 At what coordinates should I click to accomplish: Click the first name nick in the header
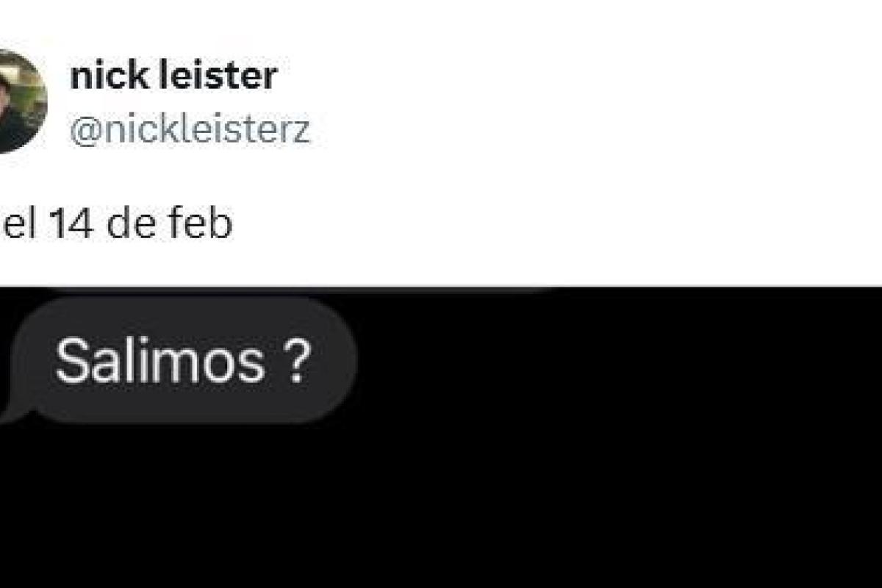99,76
